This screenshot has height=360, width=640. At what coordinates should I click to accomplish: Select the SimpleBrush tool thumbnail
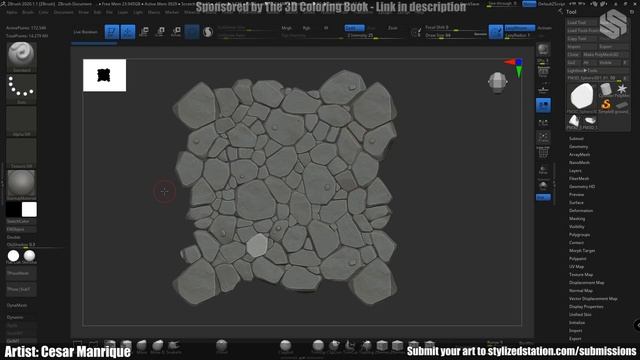pos(606,104)
